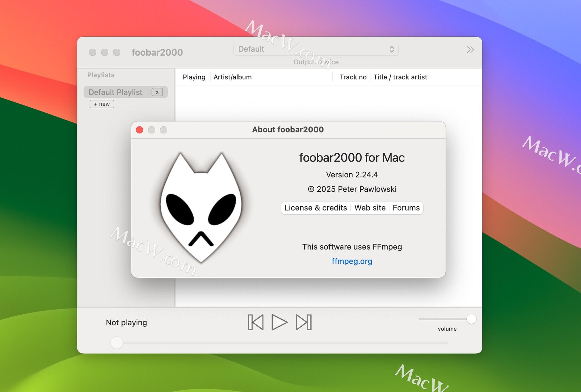Click 'This software uses FFmpeg' text
This screenshot has height=392, width=581.
coord(352,247)
